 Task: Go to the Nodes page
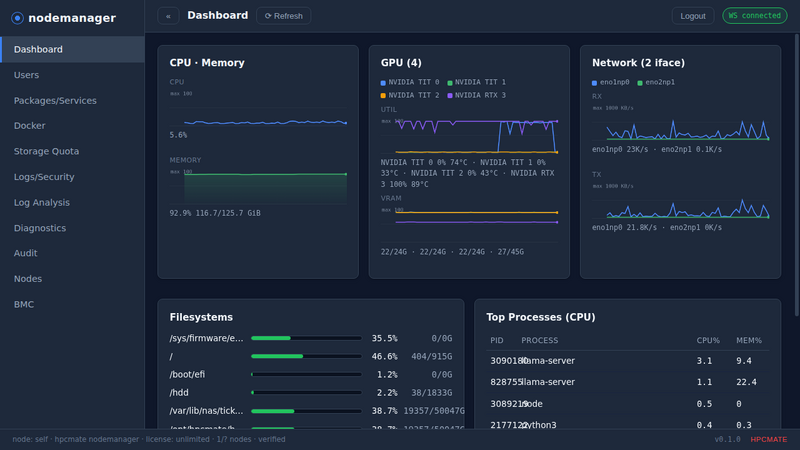(72, 279)
